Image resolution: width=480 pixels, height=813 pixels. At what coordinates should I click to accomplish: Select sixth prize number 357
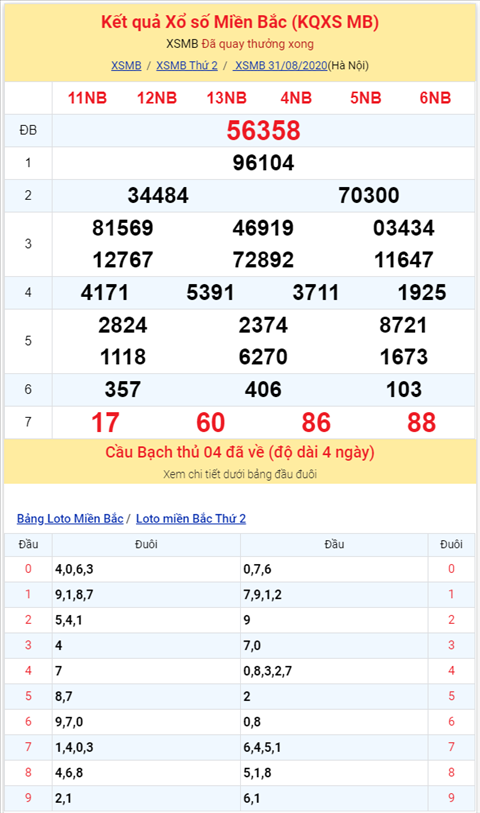pyautogui.click(x=123, y=390)
